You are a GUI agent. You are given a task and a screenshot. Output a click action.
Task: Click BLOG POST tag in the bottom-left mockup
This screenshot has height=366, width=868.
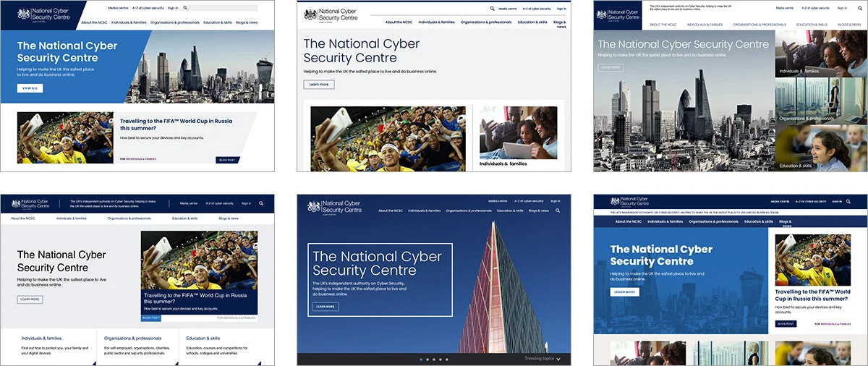point(151,318)
